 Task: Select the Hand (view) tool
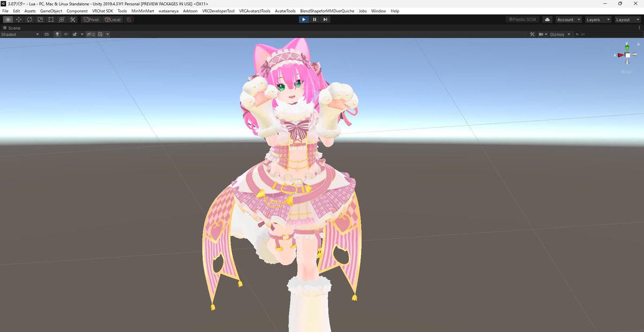pos(8,19)
